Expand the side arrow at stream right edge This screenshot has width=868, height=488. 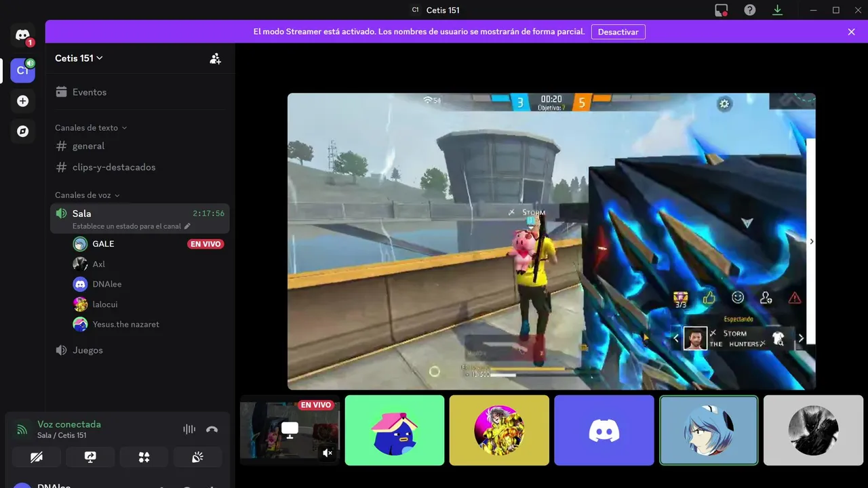[812, 241]
